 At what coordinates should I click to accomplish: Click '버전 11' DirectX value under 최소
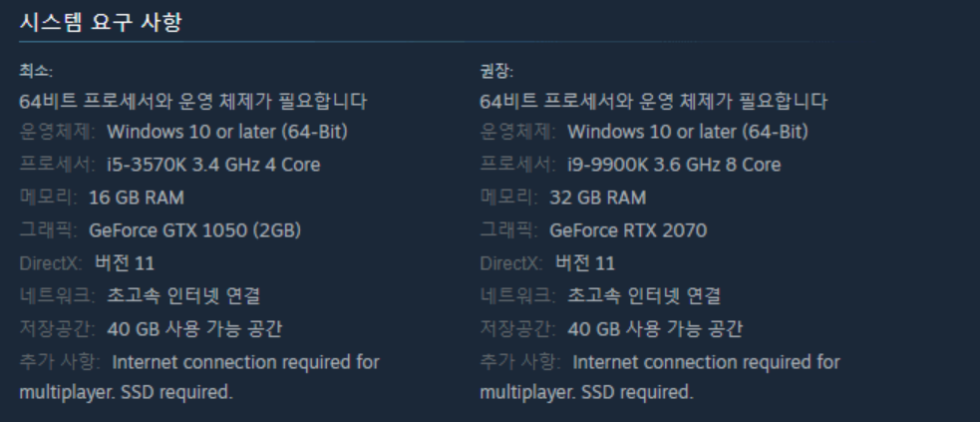pyautogui.click(x=125, y=263)
